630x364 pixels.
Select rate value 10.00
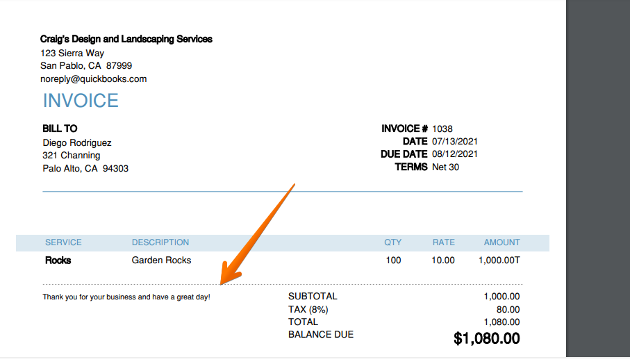tap(443, 260)
